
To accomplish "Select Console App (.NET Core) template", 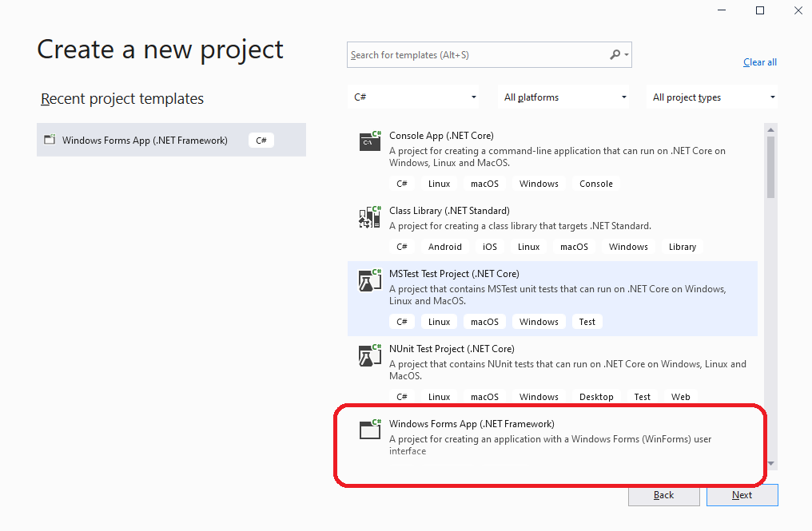I will click(552, 160).
